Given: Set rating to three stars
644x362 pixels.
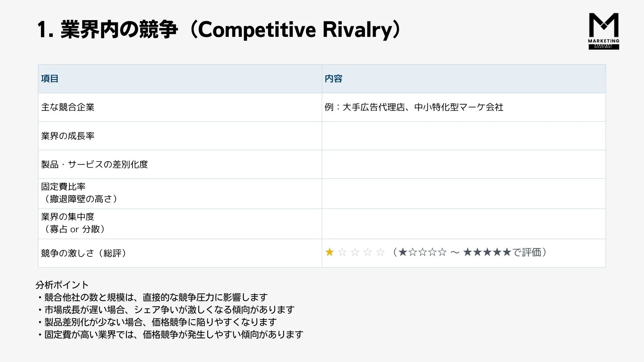Looking at the screenshot, I should coord(355,252).
